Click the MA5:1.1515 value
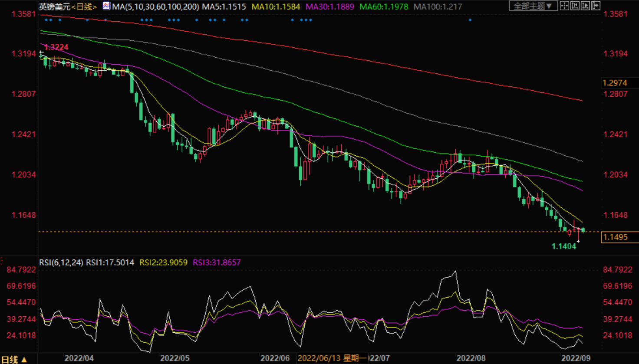Image resolution: width=639 pixels, height=364 pixels. tap(224, 7)
